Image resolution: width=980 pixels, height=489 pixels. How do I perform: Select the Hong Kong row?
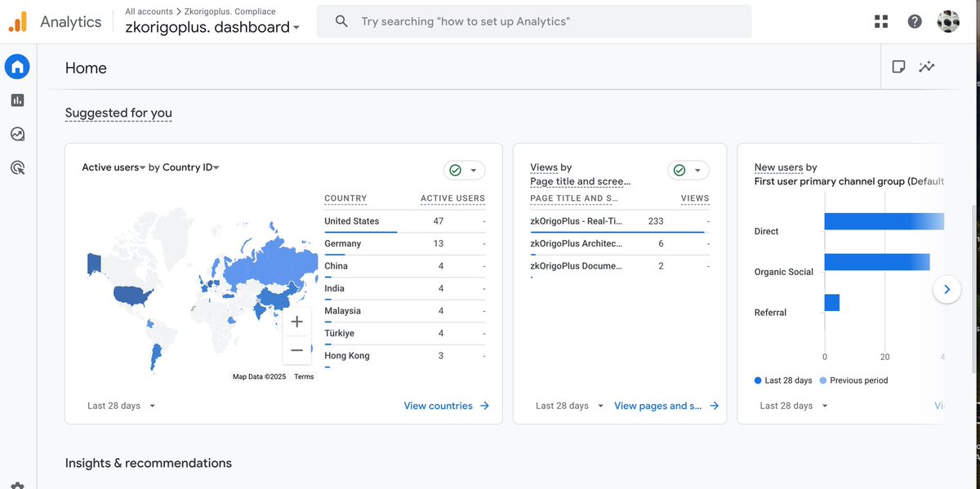404,356
